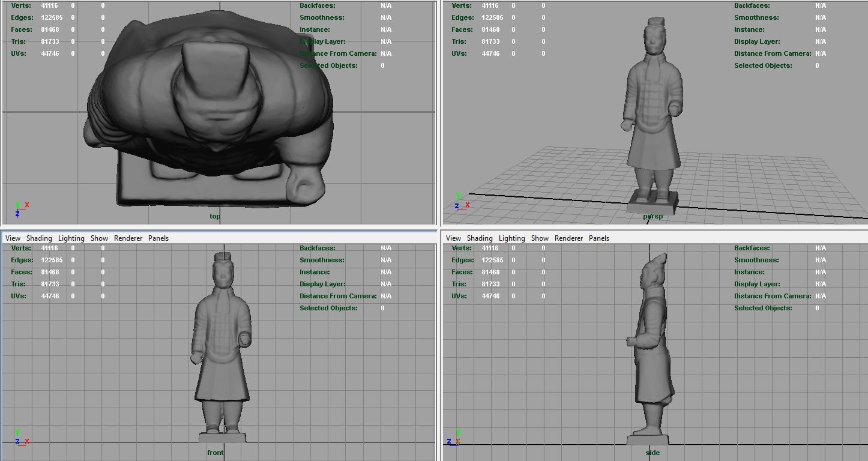Image resolution: width=868 pixels, height=461 pixels.
Task: Click 'Faces:' label in side viewport HUD
Action: (x=462, y=272)
